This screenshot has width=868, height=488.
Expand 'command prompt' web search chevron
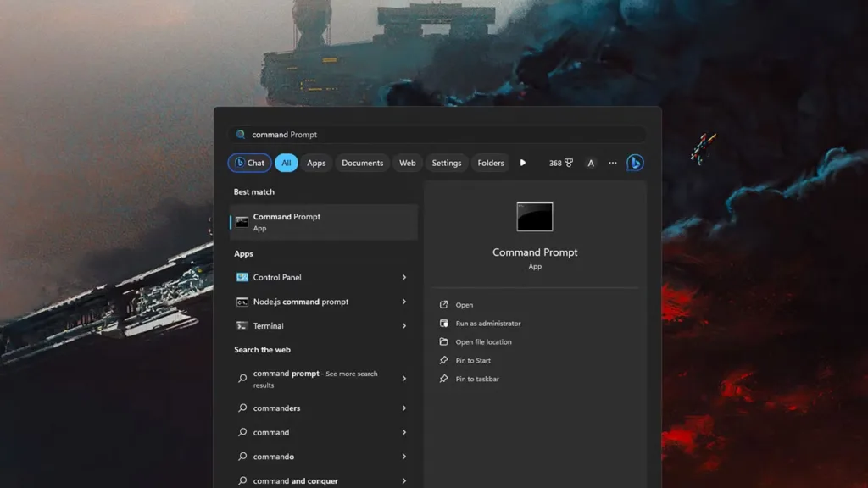tap(404, 379)
